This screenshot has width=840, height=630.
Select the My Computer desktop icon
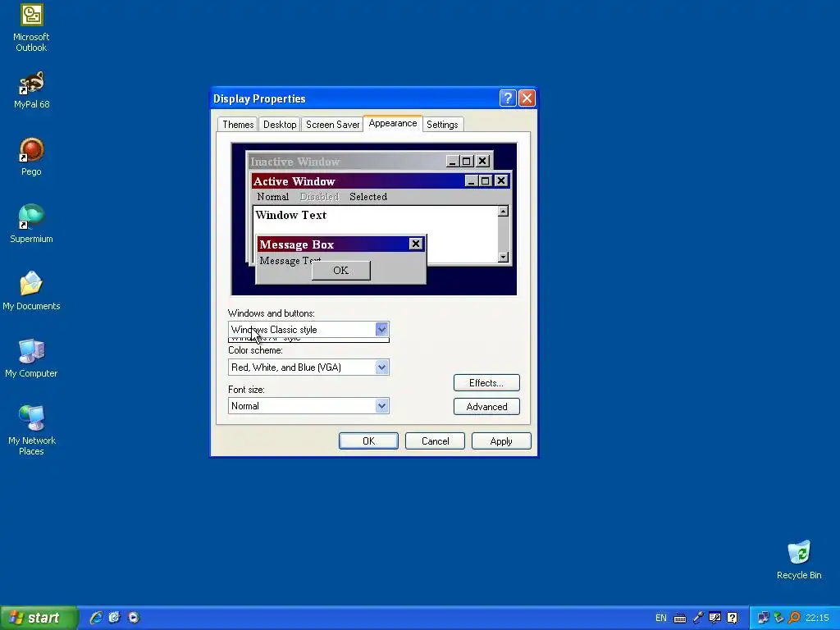(31, 359)
